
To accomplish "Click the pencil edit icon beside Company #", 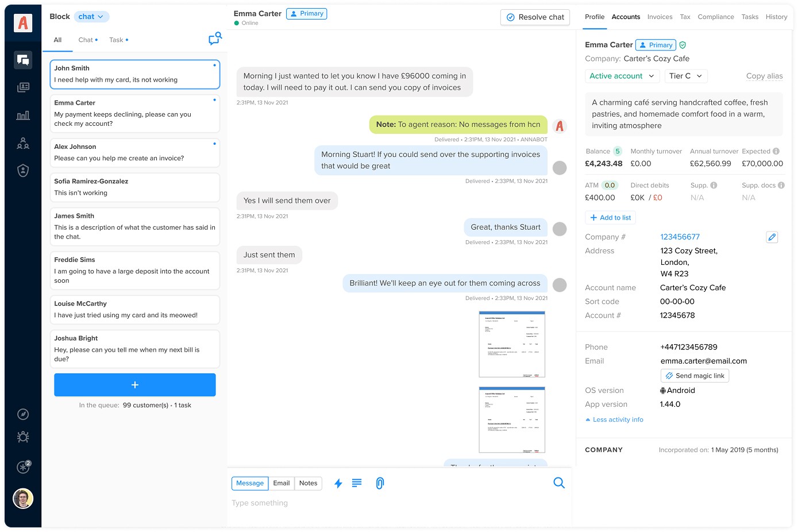I will pos(772,237).
